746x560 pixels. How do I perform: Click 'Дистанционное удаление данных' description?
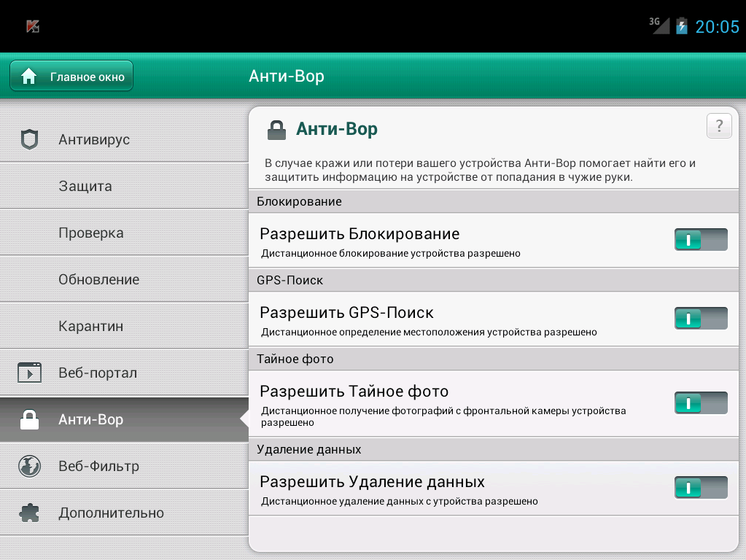coord(399,502)
